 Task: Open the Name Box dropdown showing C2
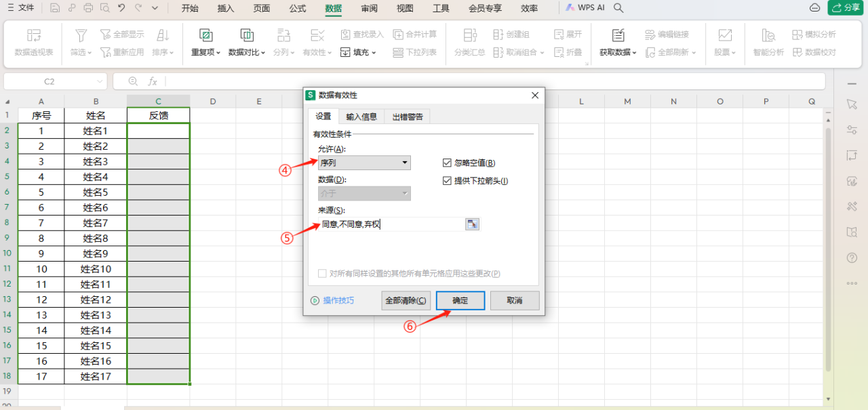(x=100, y=81)
